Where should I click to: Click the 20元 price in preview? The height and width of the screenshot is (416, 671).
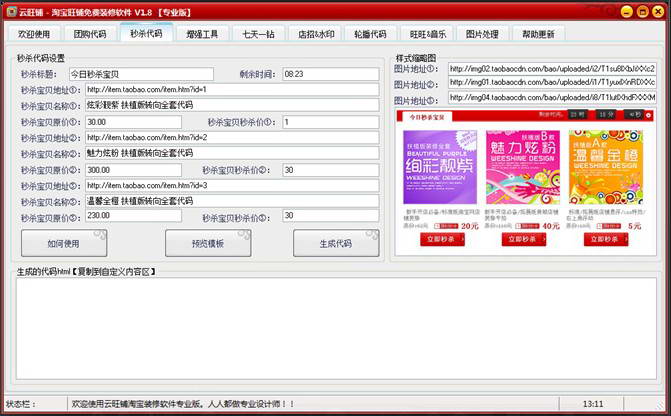pos(469,226)
